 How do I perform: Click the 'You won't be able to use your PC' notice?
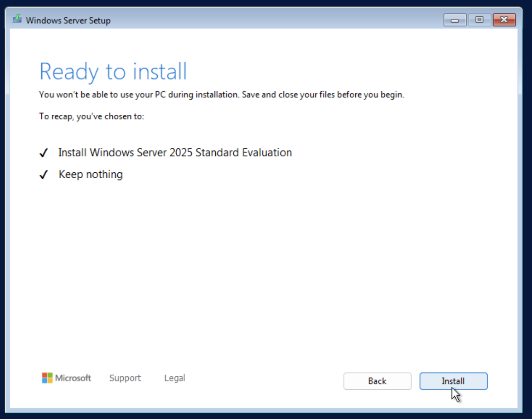click(222, 94)
